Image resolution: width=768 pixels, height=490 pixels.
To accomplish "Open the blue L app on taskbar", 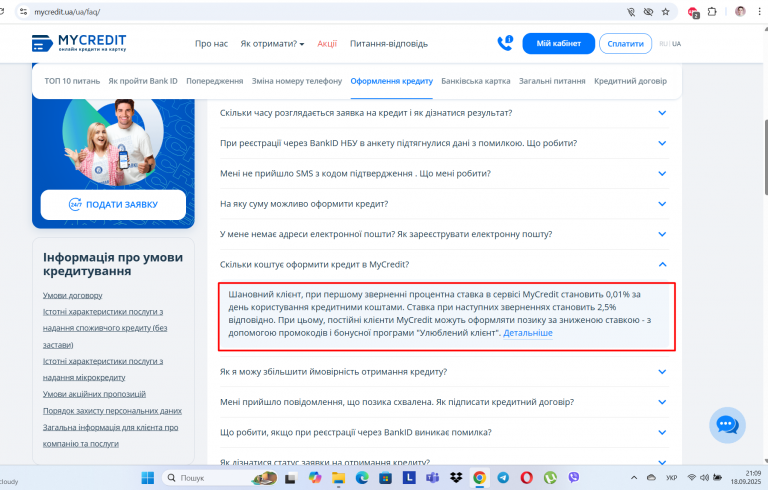I will pyautogui.click(x=409, y=477).
